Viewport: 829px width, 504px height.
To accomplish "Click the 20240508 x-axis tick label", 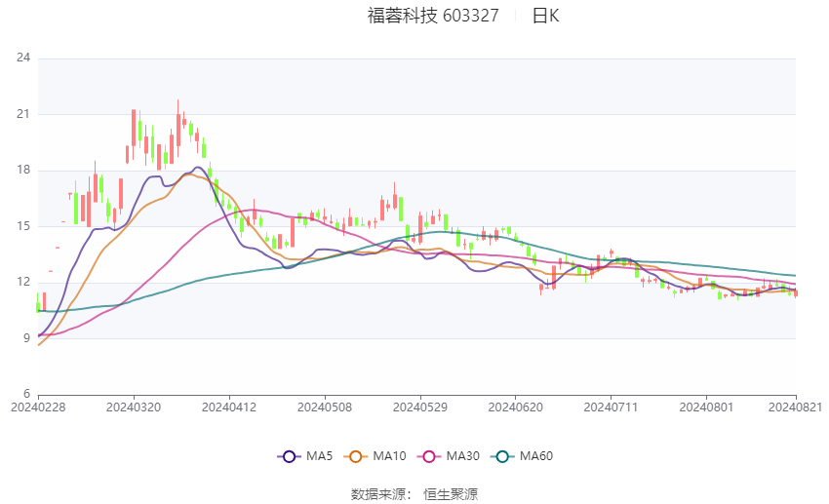I will 325,407.
